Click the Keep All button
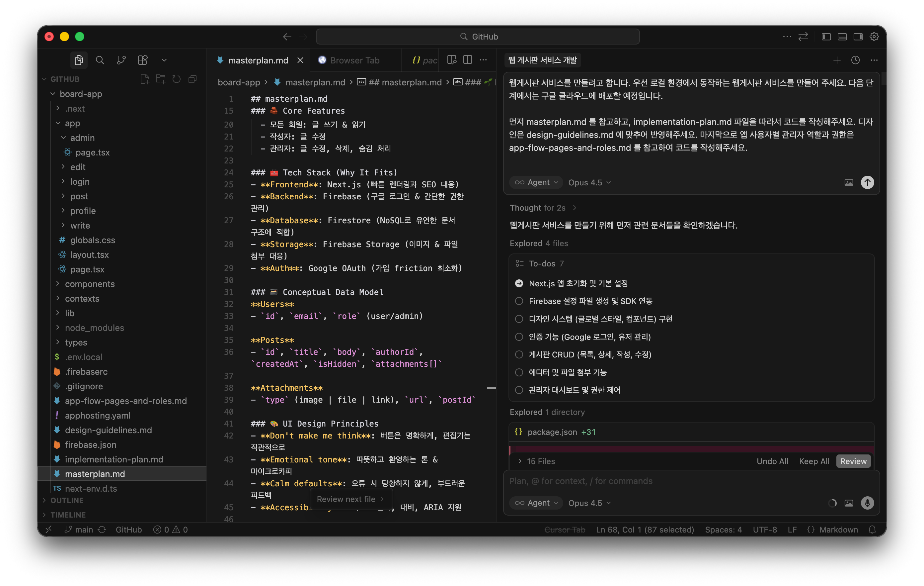This screenshot has height=586, width=924. pos(814,461)
